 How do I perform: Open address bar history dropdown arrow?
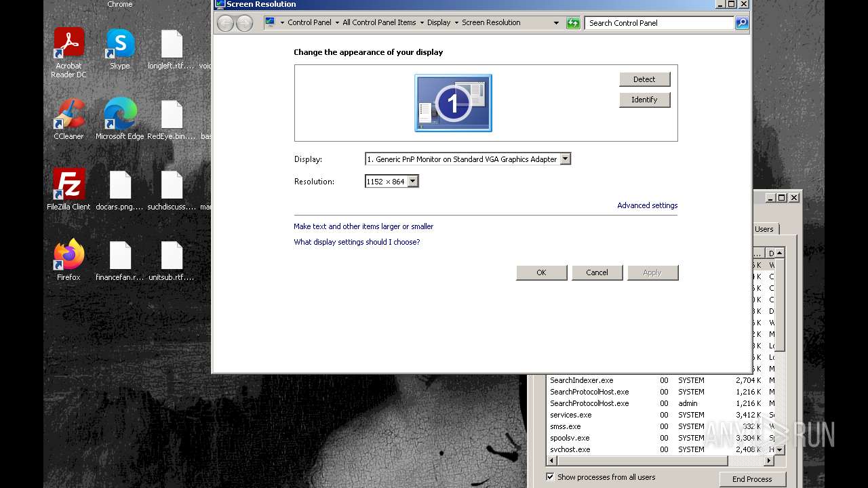pyautogui.click(x=557, y=22)
